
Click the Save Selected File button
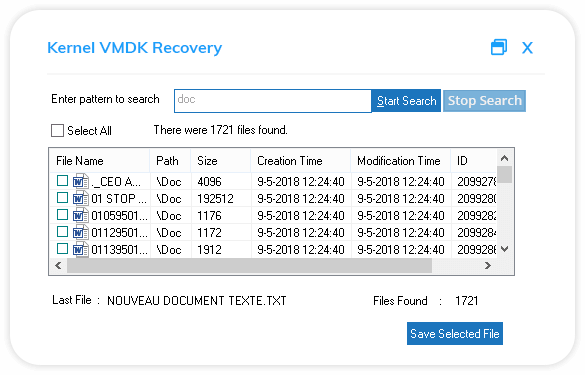point(455,334)
